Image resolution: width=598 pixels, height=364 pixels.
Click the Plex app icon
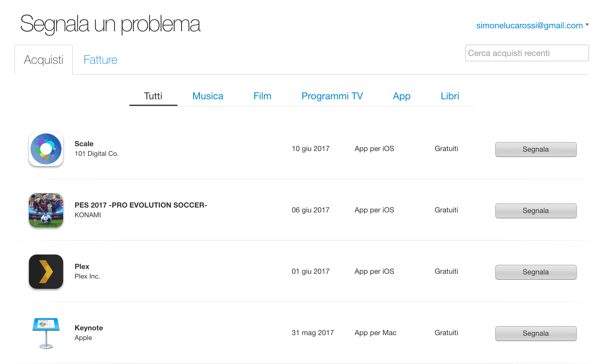point(46,272)
